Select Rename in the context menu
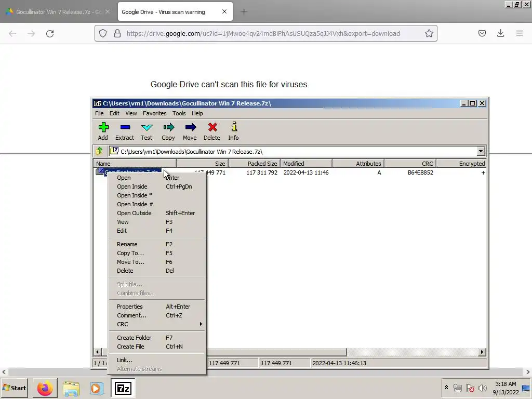The height and width of the screenshot is (399, 532). pyautogui.click(x=157, y=244)
